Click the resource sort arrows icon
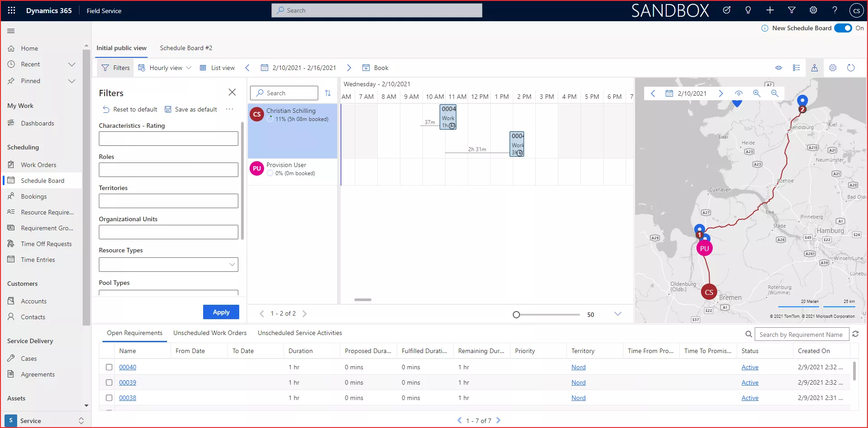This screenshot has width=868, height=428. point(328,93)
